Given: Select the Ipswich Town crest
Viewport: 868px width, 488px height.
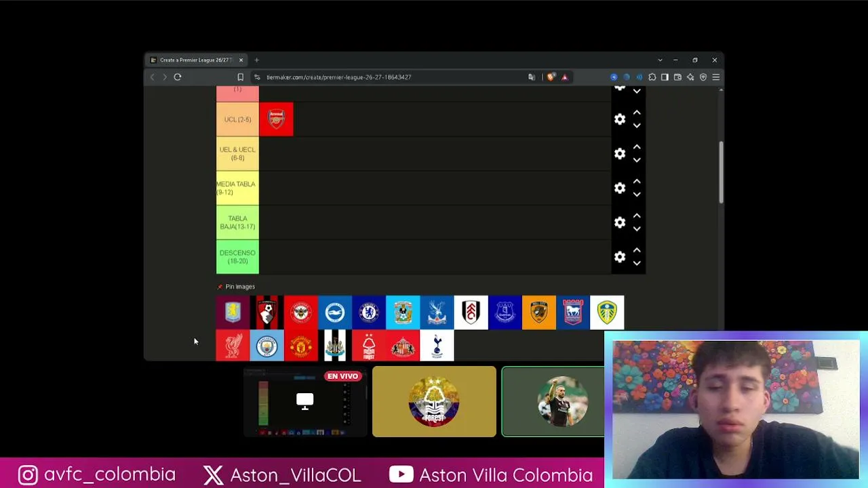Looking at the screenshot, I should pyautogui.click(x=573, y=312).
